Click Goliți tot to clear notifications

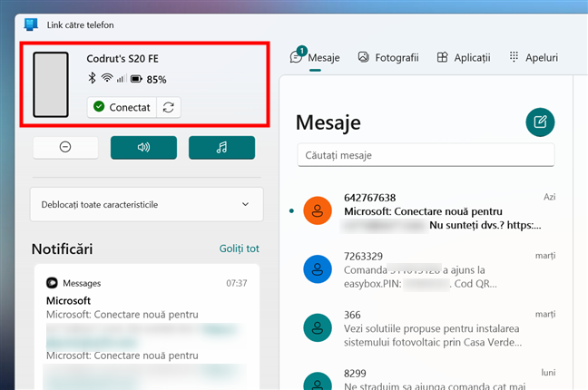[x=240, y=249]
